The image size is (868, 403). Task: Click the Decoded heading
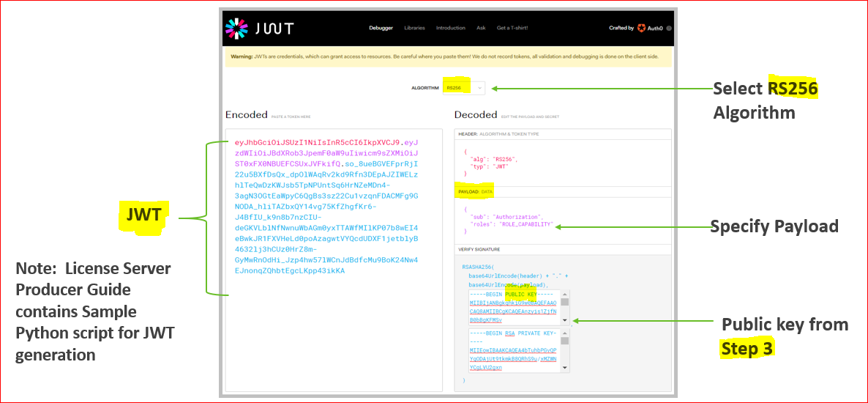476,115
